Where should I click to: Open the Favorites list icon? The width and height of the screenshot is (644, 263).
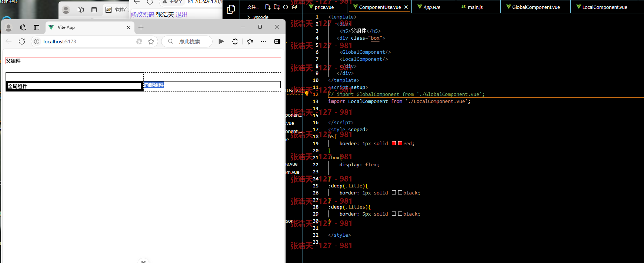[x=250, y=41]
